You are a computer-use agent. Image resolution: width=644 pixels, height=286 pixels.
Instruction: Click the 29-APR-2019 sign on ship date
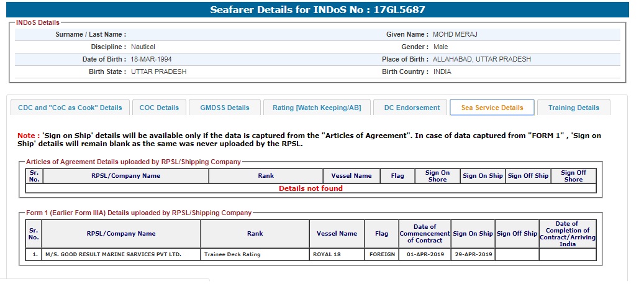(473, 254)
